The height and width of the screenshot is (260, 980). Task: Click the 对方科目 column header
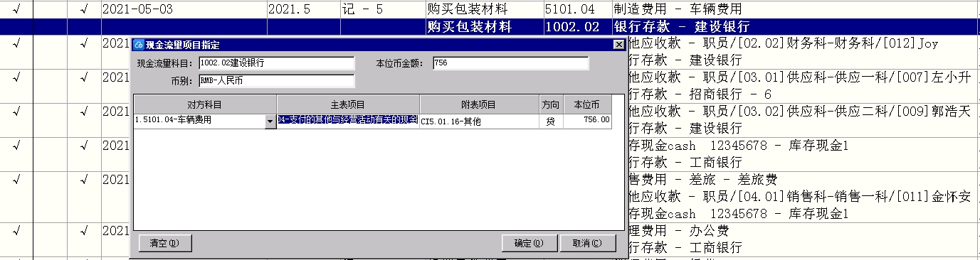pos(205,104)
